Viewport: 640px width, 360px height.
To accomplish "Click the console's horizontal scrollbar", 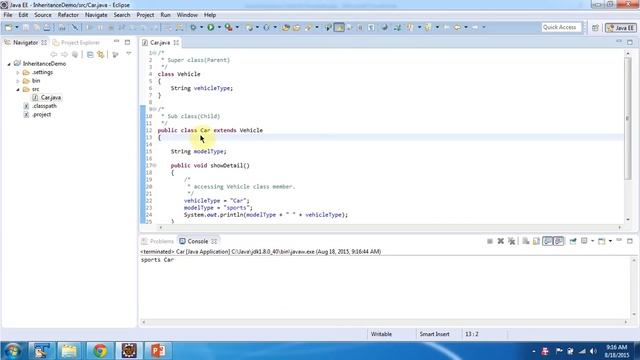I will [384, 322].
